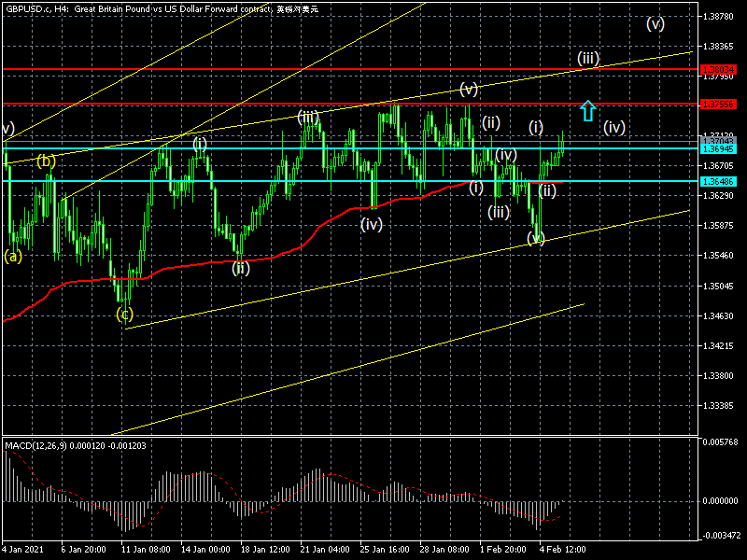Click the 1.33800 price axis value
Viewport: 747px width, 560px height.
click(718, 376)
